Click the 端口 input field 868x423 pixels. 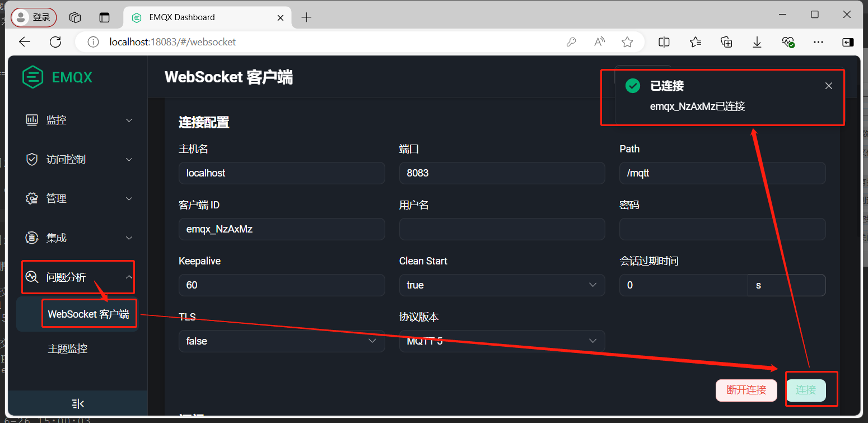pos(502,173)
